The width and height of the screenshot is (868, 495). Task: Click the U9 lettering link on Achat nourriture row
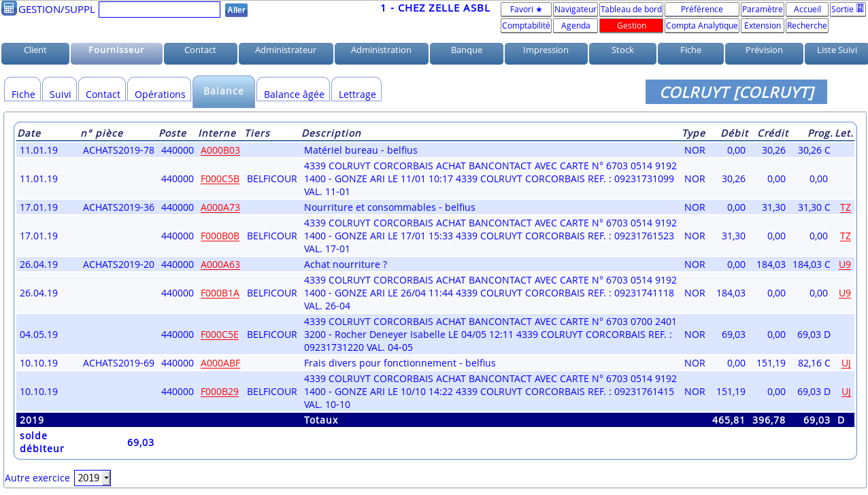(x=844, y=264)
